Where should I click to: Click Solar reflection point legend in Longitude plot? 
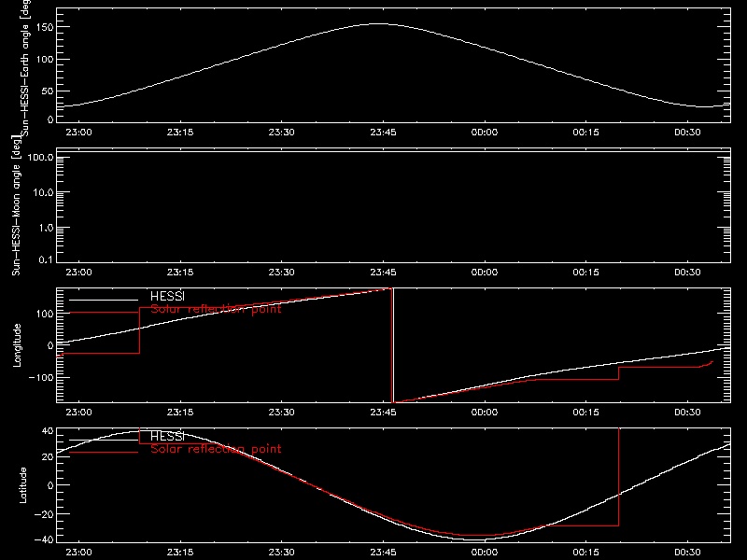216,309
